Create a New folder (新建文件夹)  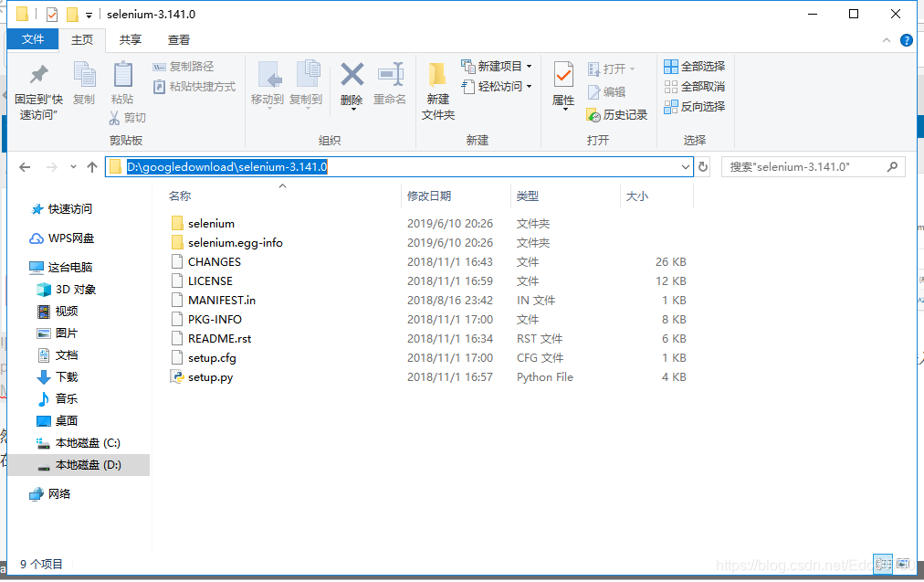438,91
